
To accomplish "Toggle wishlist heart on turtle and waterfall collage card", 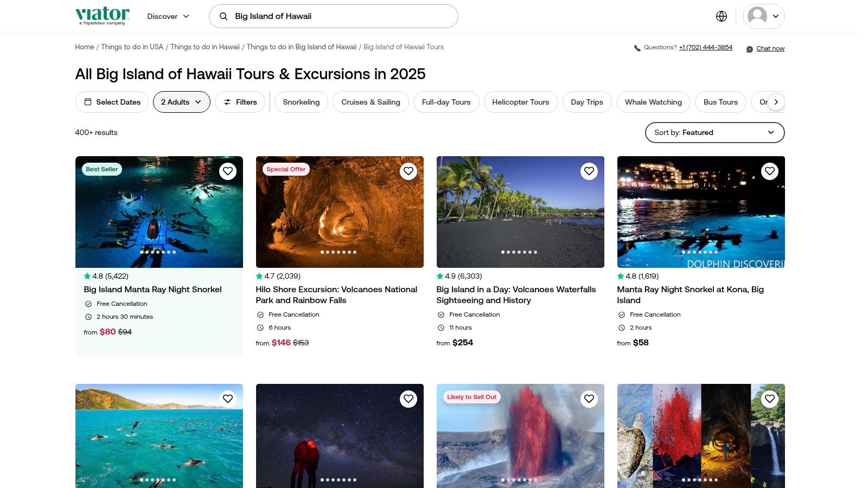I will [x=770, y=399].
